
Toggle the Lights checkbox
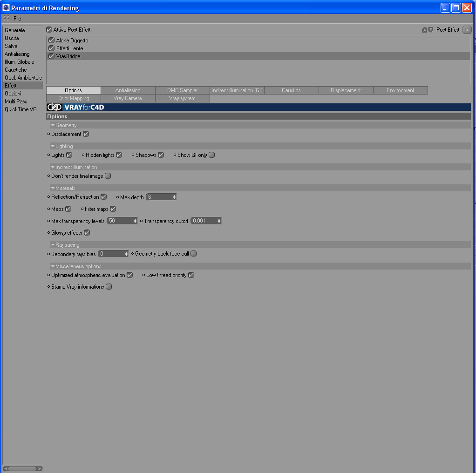[x=69, y=155]
